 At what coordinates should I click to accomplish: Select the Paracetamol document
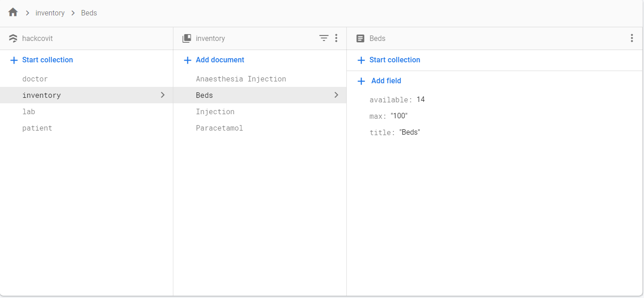(219, 128)
